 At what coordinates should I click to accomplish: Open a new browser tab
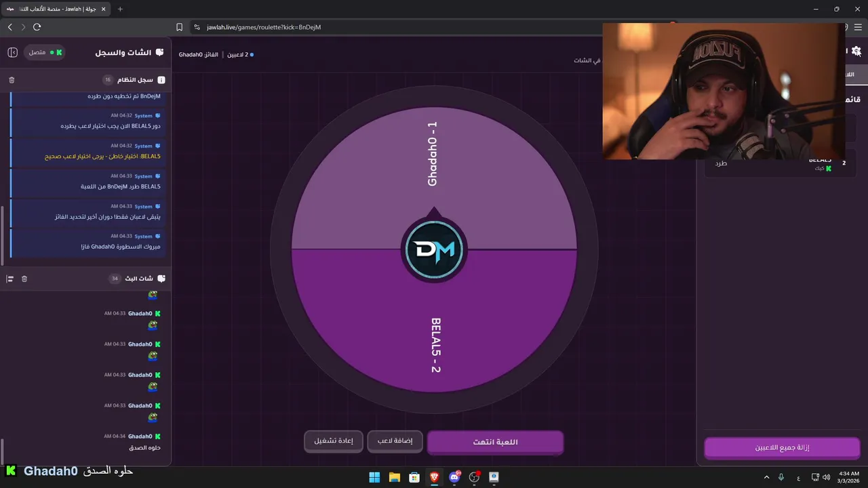pyautogui.click(x=120, y=9)
